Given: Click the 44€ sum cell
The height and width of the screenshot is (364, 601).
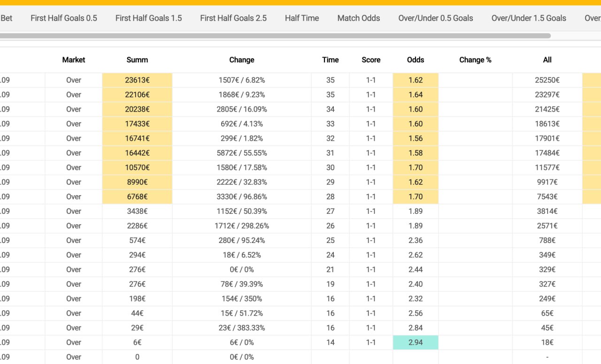Looking at the screenshot, I should click(x=137, y=313).
